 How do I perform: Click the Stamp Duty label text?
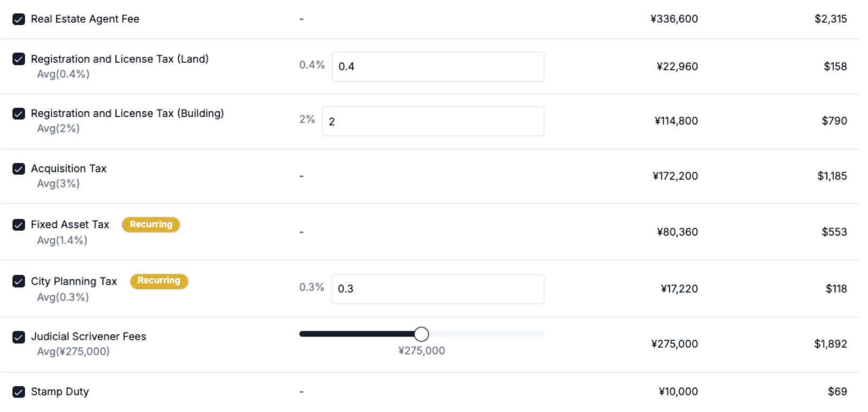(x=60, y=391)
